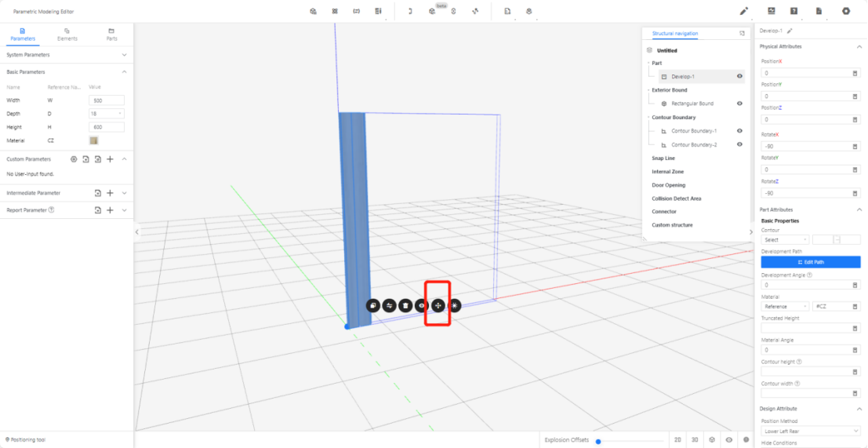Rename the part via the pencil icon next to Develop-1
Image resolution: width=868 pixels, height=448 pixels.
[x=790, y=31]
